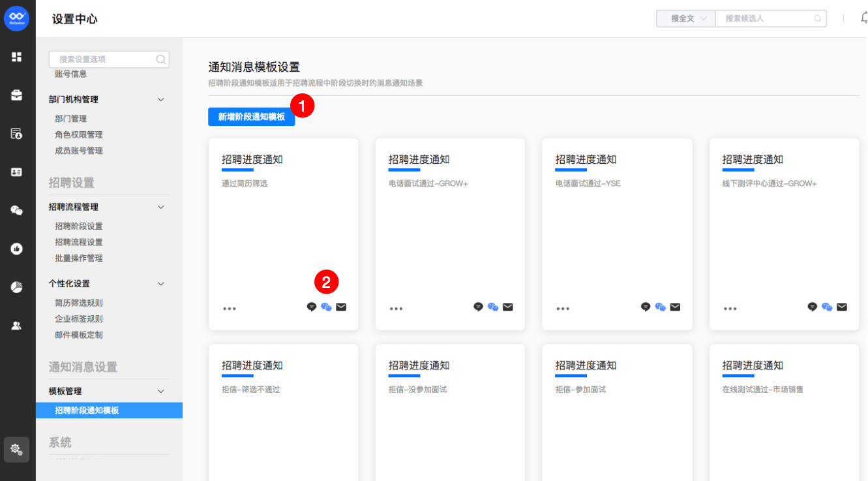Click SMS bubble icon on 通过简历筛选 card
Viewport: 868px width, 481px height.
point(312,307)
